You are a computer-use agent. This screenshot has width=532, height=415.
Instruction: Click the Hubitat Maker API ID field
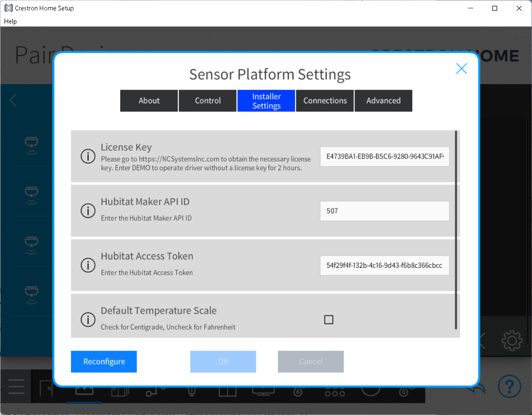384,211
